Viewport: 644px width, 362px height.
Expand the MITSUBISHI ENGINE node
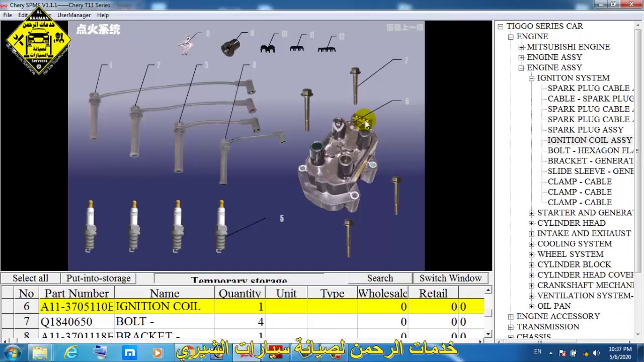pos(521,47)
